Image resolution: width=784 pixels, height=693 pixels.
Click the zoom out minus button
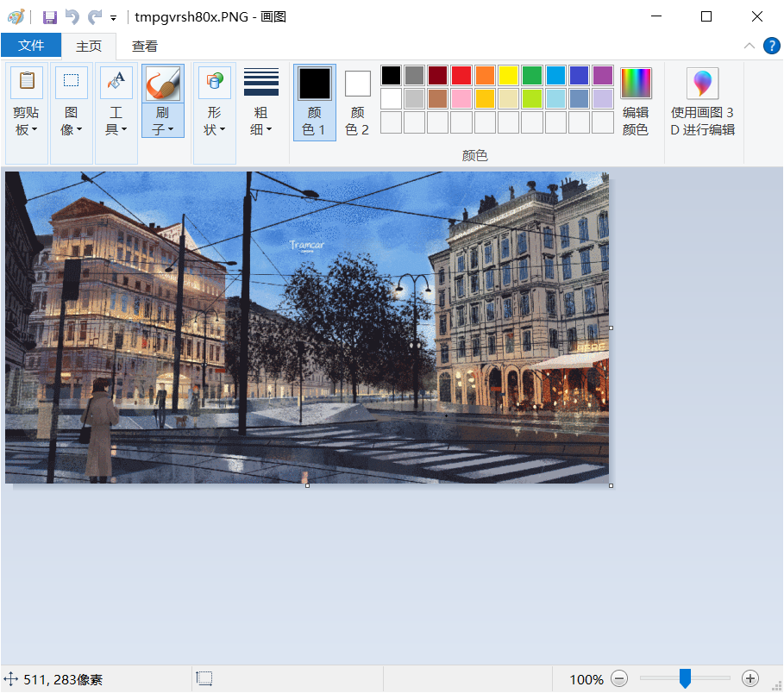[619, 678]
